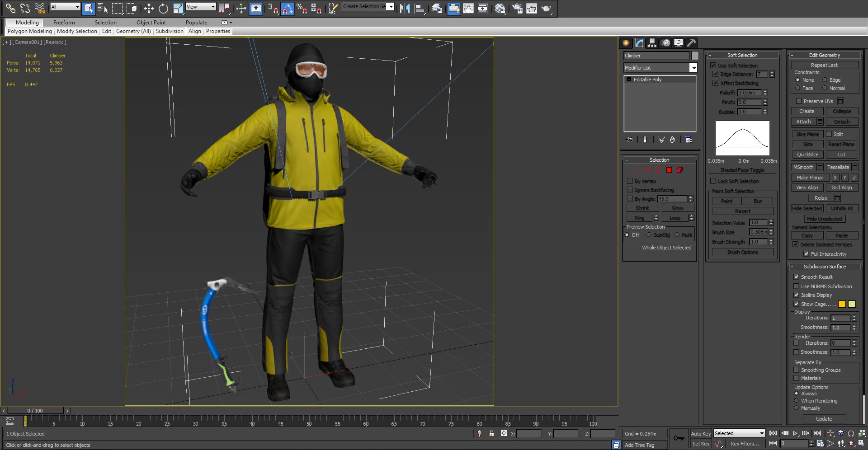This screenshot has height=450, width=868.
Task: Select When Rendering update option
Action: pos(796,401)
